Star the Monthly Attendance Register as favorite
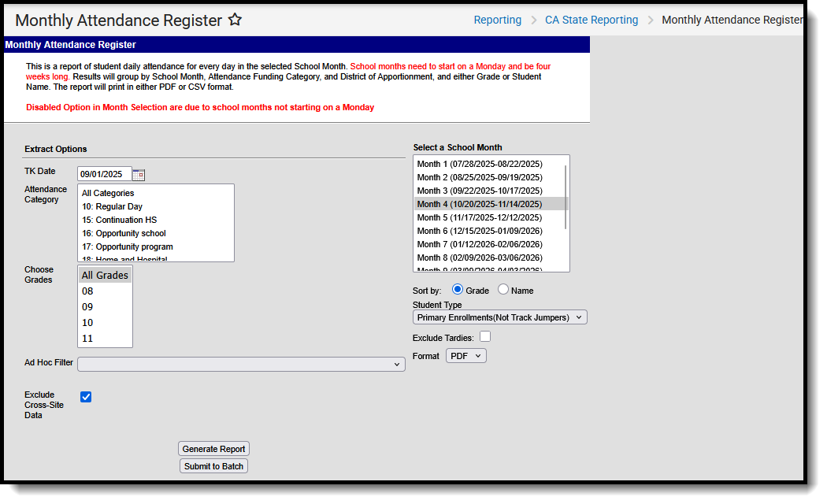 point(235,20)
